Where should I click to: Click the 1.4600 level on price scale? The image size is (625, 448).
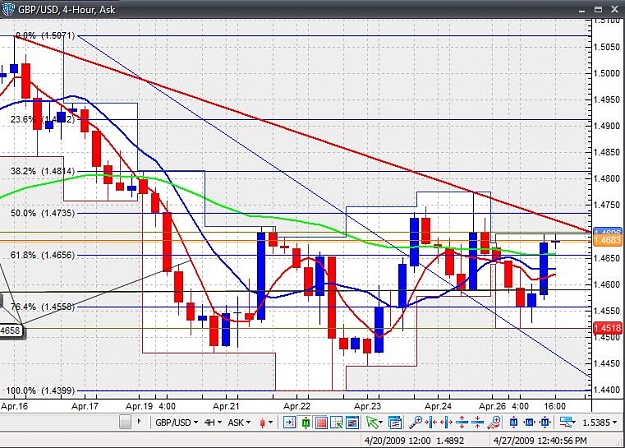(x=607, y=284)
